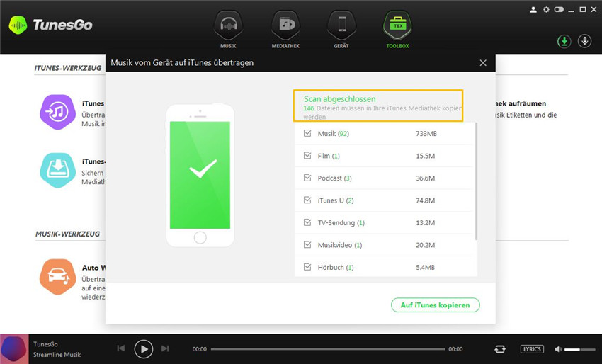
Task: Click the 74.8M iTunes U size
Action: tap(425, 200)
